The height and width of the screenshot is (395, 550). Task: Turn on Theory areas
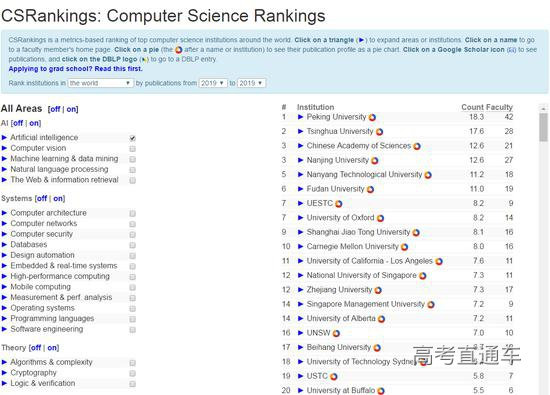click(52, 348)
